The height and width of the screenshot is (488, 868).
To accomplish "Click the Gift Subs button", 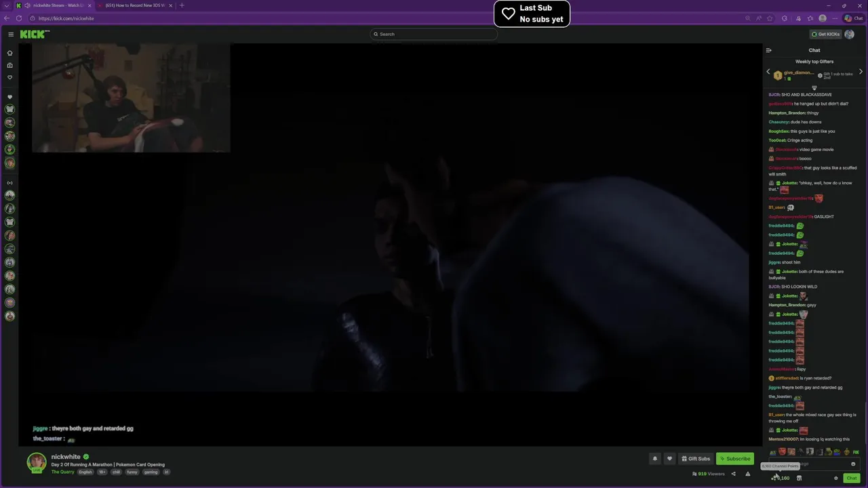I will click(696, 459).
